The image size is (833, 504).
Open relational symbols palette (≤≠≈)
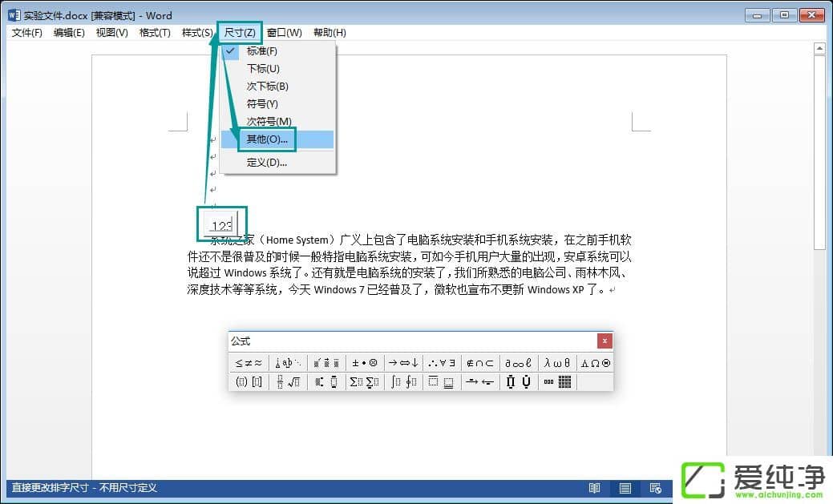click(x=249, y=363)
